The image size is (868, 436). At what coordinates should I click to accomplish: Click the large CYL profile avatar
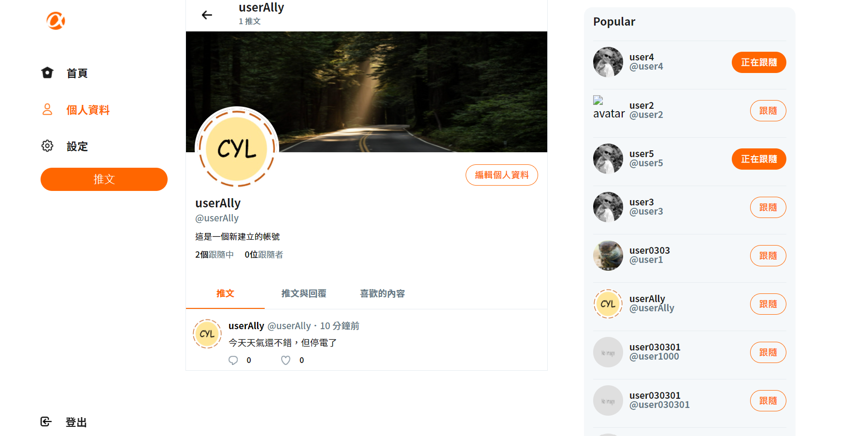237,148
